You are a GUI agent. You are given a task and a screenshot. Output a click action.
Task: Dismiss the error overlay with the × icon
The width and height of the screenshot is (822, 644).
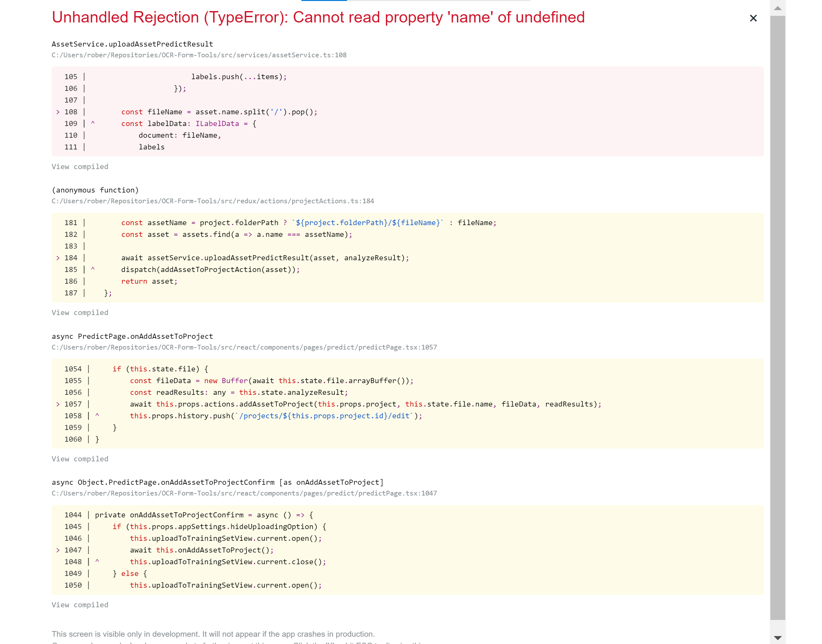(x=753, y=18)
